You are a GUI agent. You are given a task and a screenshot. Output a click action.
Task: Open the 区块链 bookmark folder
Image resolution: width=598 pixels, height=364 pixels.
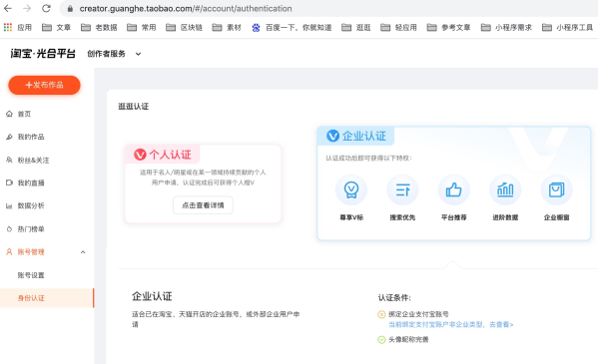point(185,28)
